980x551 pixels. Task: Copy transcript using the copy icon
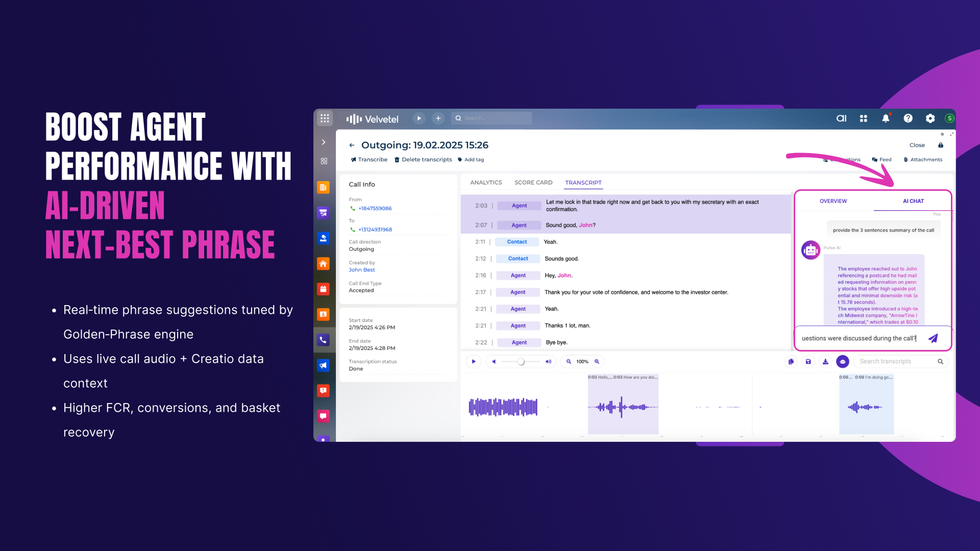coord(791,362)
